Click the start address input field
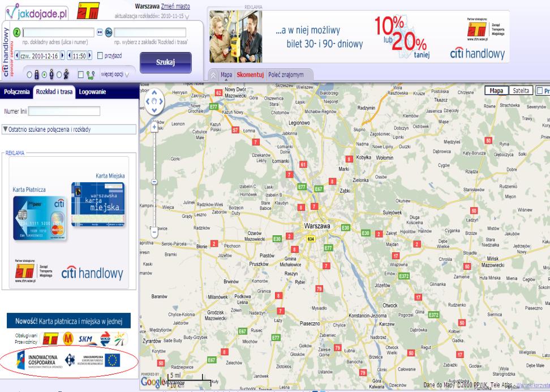 tap(59, 33)
